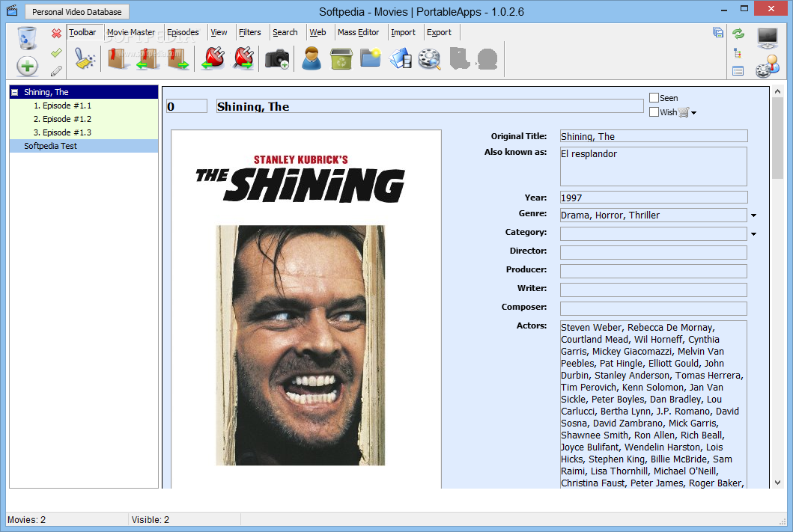Click the Original Title field
This screenshot has height=532, width=793.
click(654, 136)
